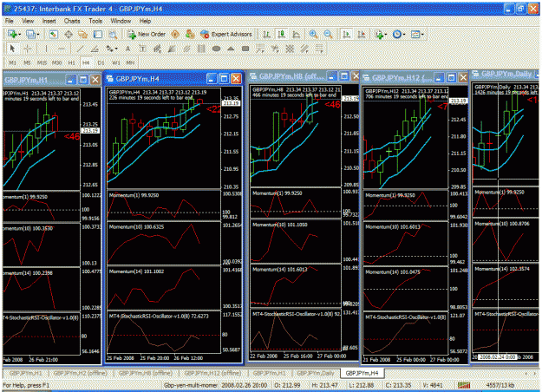The image size is (542, 392).
Task: Select the MN monthly timeframe button
Action: [130, 63]
